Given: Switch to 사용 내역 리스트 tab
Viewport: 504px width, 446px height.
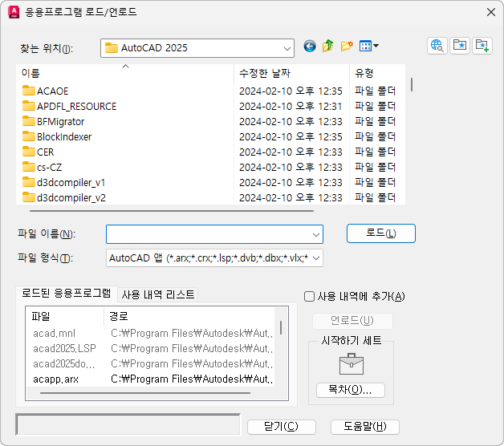Looking at the screenshot, I should coord(158,294).
